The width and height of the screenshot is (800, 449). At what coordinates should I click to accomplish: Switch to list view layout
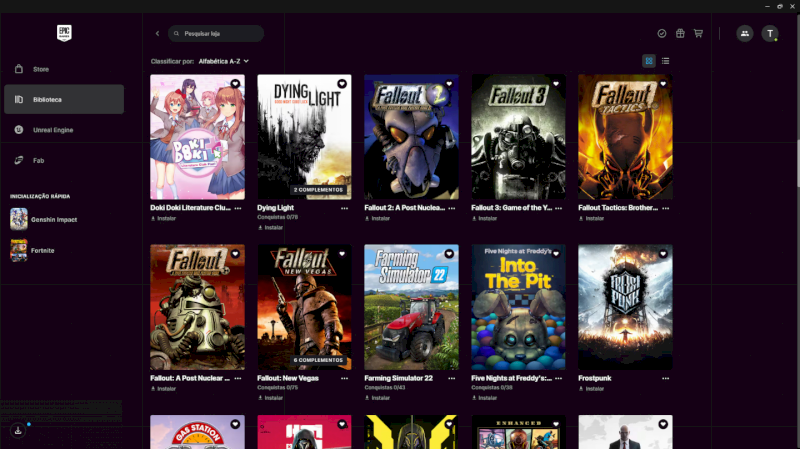point(666,61)
